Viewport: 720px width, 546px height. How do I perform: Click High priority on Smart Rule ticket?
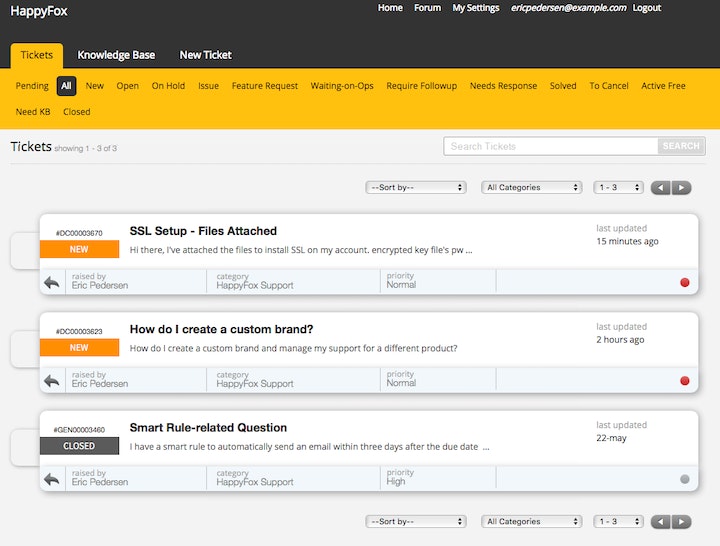(396, 481)
